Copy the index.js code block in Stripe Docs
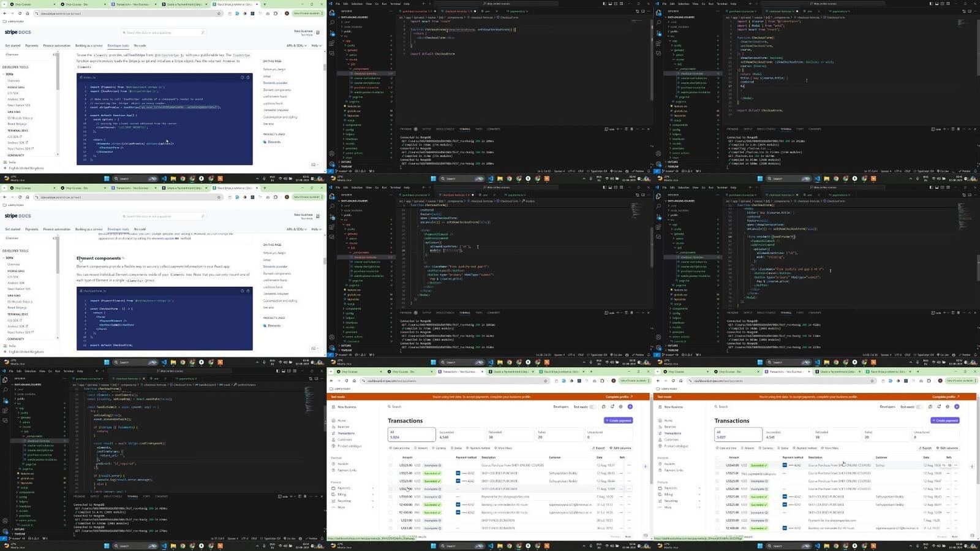The width and height of the screenshot is (980, 551). tap(248, 77)
